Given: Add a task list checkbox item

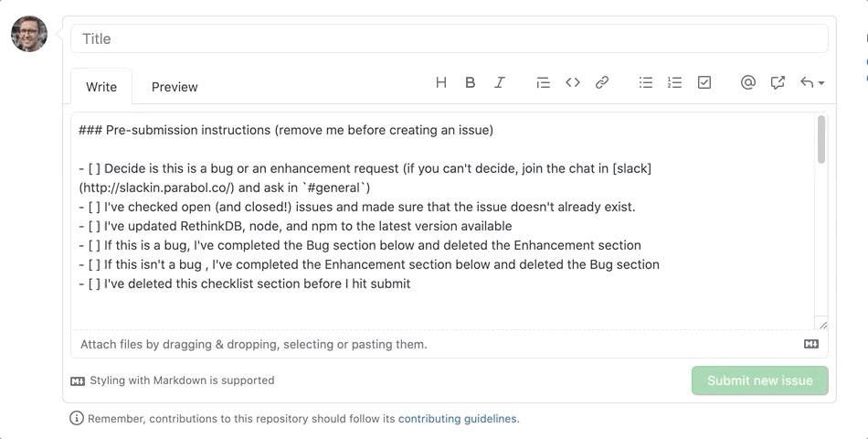Looking at the screenshot, I should (704, 82).
